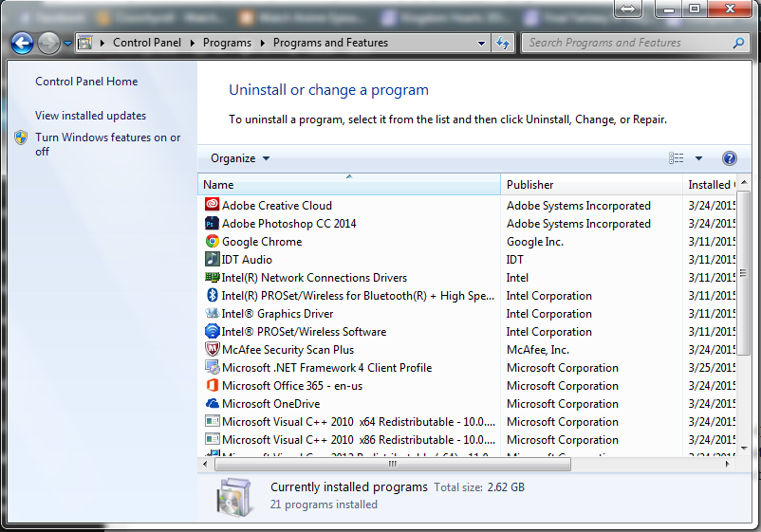Click the Intel Network Connections Drivers icon
This screenshot has width=761, height=532.
[213, 277]
